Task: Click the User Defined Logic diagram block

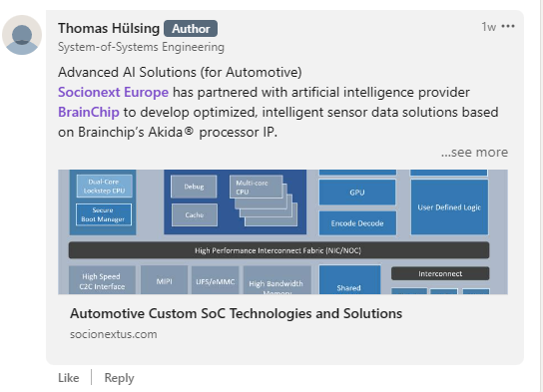Action: [449, 207]
